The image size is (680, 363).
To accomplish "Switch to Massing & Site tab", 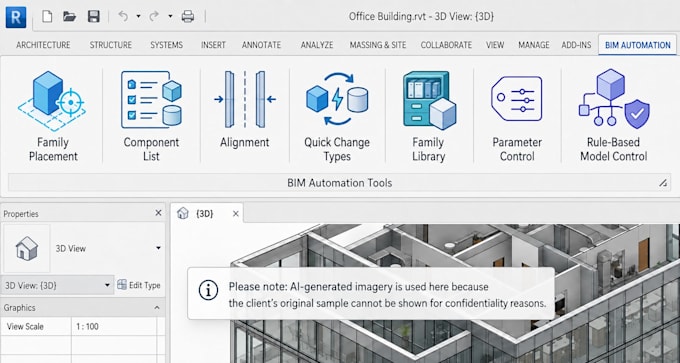I will 378,45.
